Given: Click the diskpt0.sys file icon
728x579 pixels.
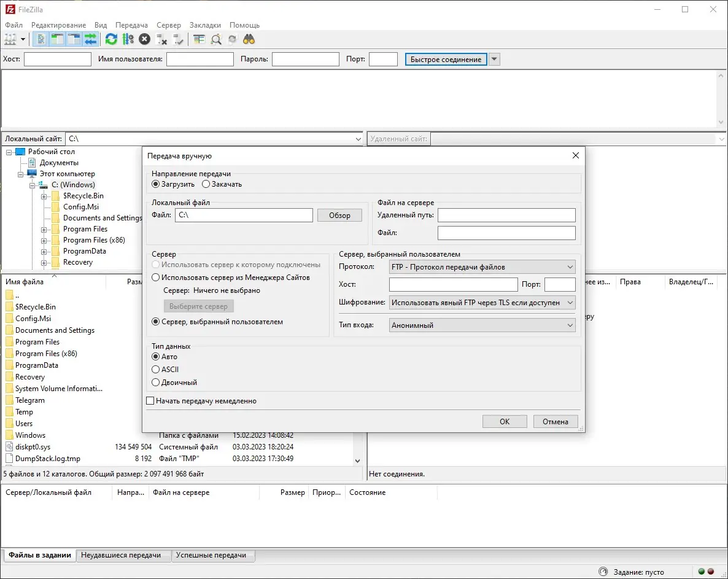Looking at the screenshot, I should pos(9,446).
